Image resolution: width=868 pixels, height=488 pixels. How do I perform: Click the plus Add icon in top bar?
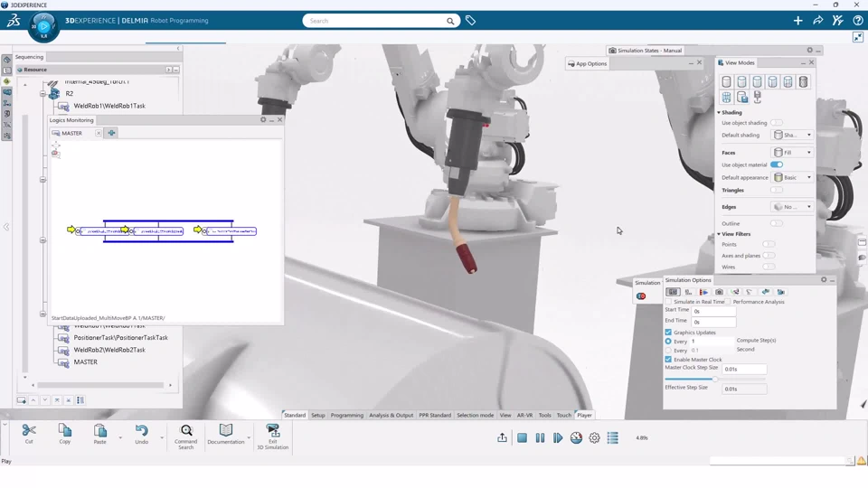click(x=797, y=21)
